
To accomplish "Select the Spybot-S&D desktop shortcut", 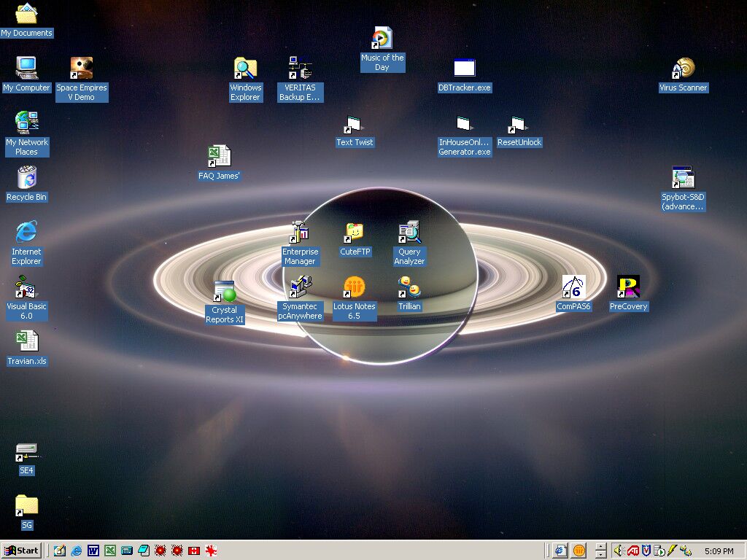I will [683, 179].
